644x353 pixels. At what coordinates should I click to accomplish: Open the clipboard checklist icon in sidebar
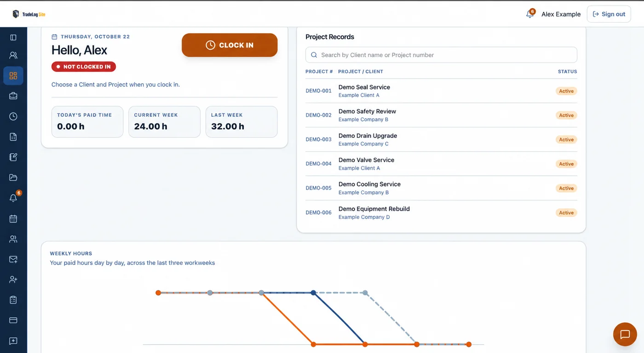coord(13,300)
